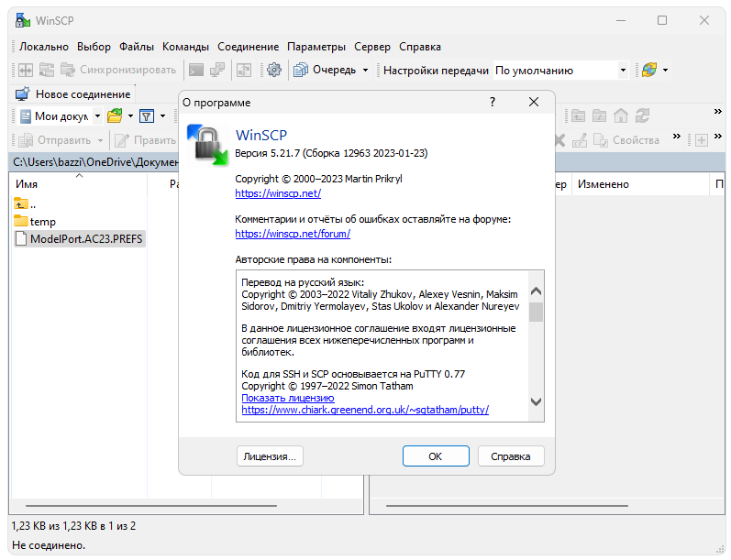Click the remote root directory icon
The image size is (731, 560).
coord(600,116)
